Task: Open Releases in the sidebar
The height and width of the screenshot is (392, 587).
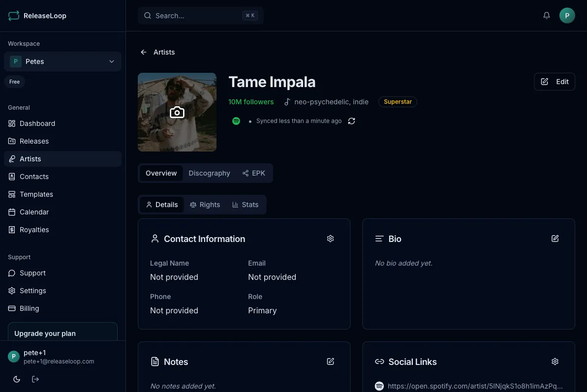Action: pos(62,141)
